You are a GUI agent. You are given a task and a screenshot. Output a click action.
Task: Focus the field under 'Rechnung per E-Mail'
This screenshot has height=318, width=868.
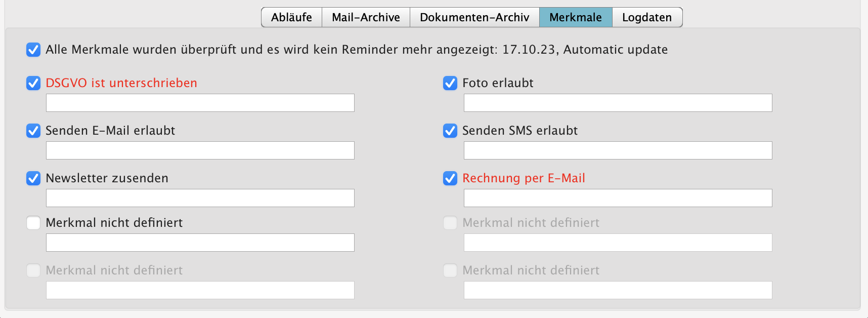tap(618, 198)
